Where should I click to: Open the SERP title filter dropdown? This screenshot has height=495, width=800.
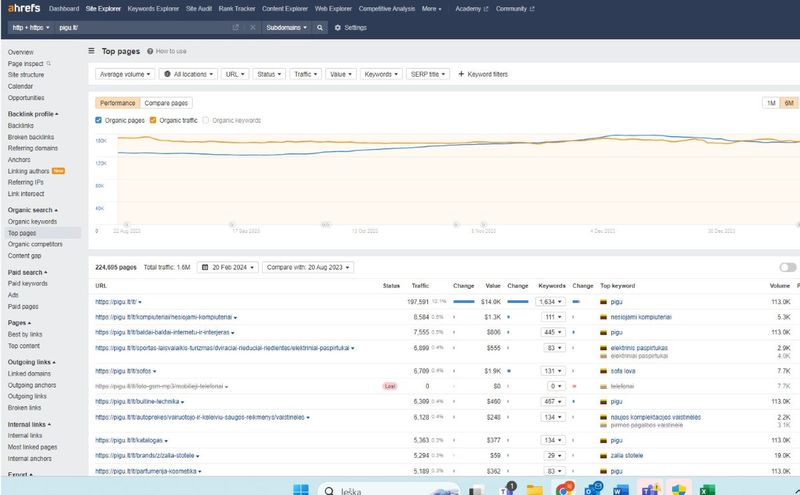[428, 74]
